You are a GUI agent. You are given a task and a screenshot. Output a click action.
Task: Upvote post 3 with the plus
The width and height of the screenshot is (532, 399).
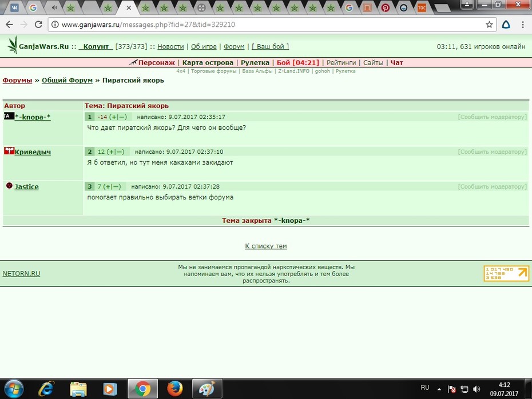(x=107, y=186)
